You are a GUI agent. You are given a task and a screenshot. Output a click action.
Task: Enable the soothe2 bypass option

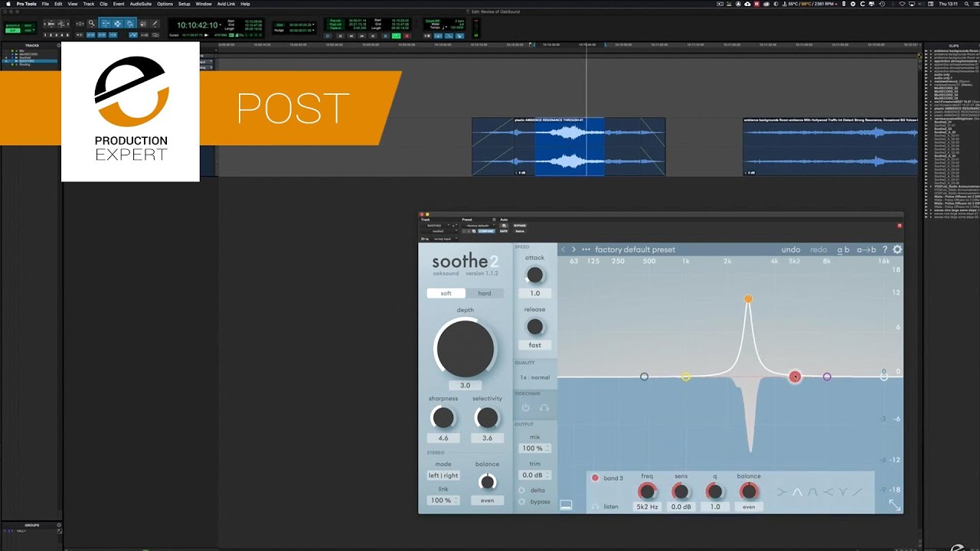[522, 501]
